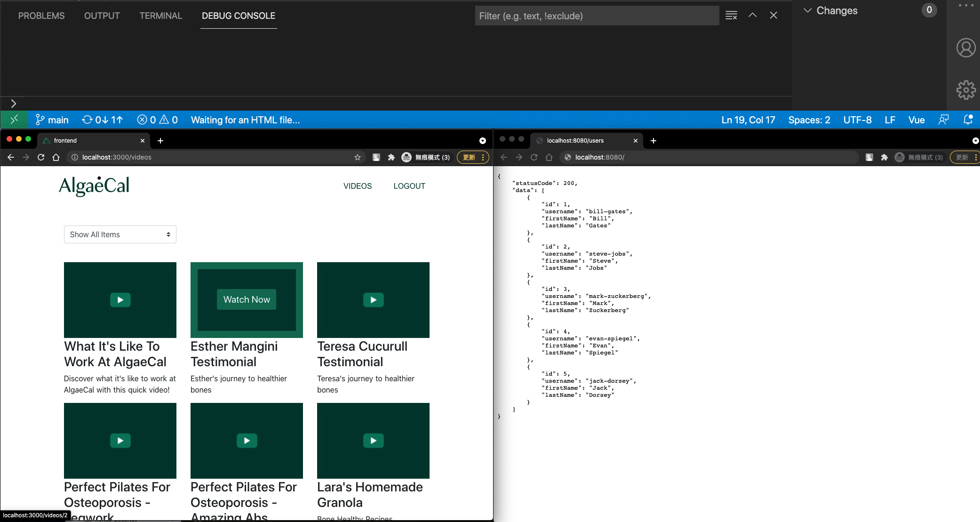
Task: Open the feedback icon in the status bar
Action: (x=944, y=120)
